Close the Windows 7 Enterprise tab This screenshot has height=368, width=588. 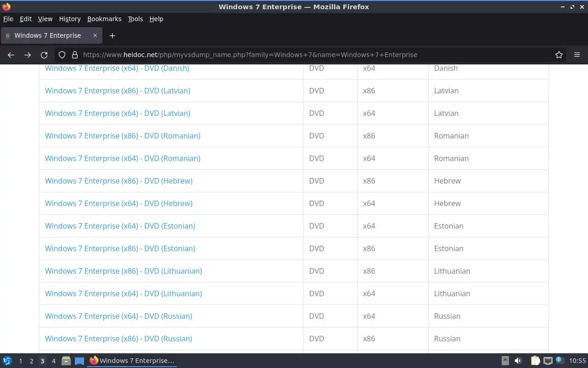tap(95, 35)
